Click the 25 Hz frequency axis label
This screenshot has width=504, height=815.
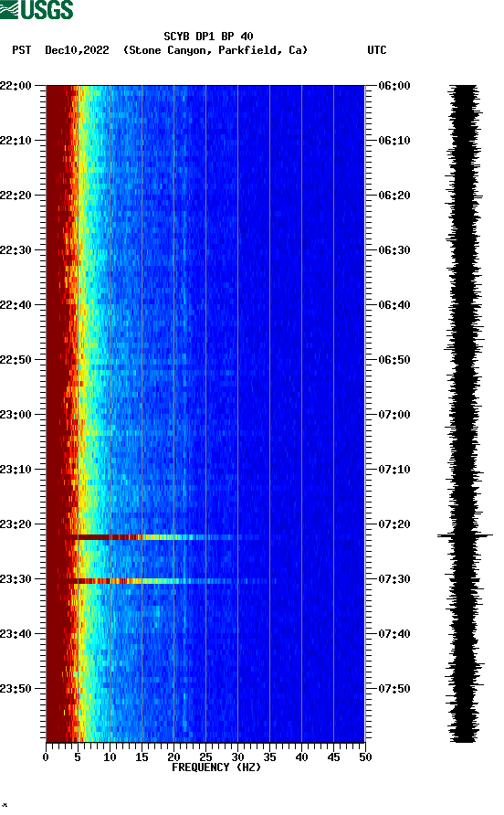click(x=205, y=757)
